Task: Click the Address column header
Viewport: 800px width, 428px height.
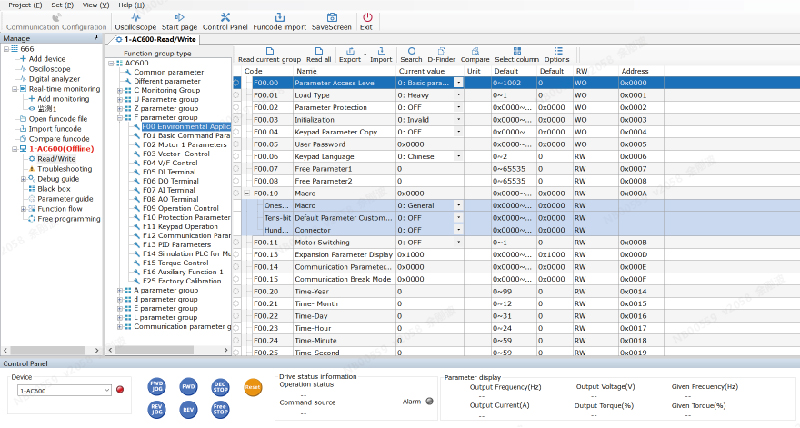Action: (641, 71)
